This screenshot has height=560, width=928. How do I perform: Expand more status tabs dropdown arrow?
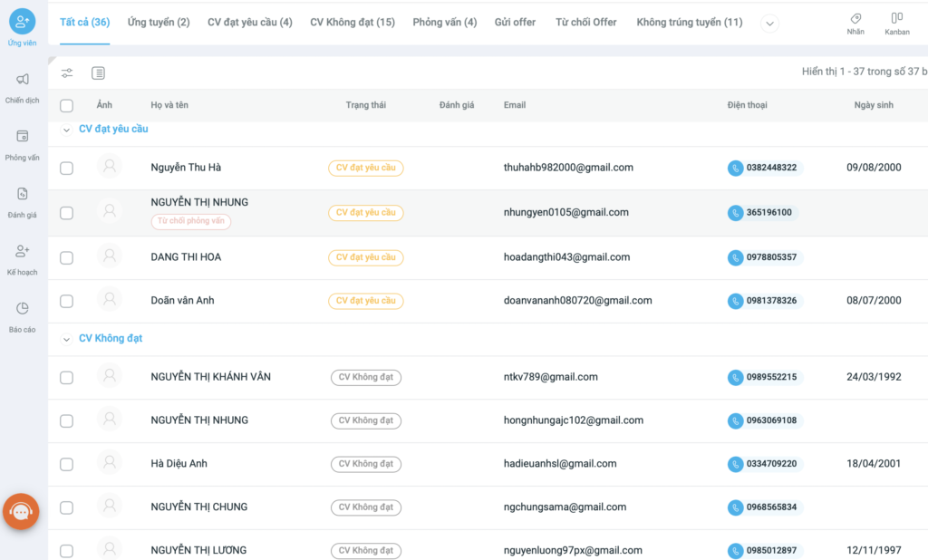tap(769, 24)
